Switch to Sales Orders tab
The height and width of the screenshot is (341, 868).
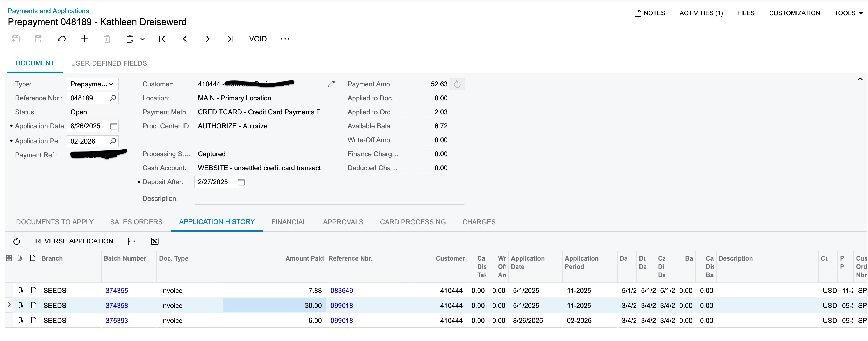tap(136, 222)
